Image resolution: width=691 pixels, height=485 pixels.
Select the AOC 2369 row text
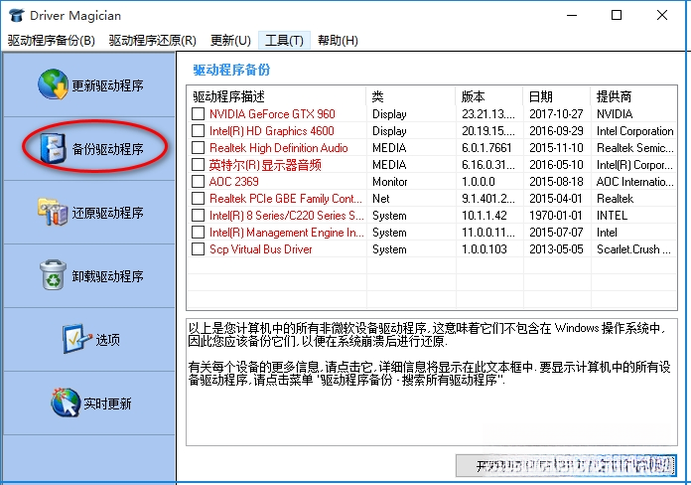tap(234, 181)
